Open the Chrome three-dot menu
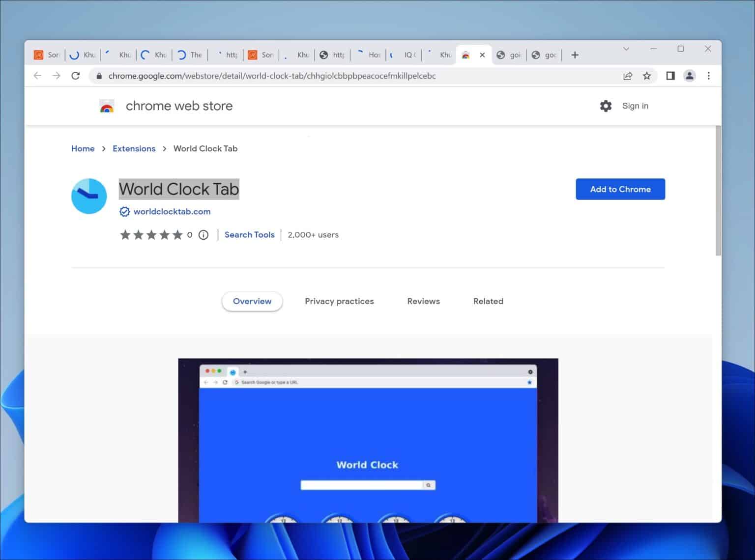 [x=709, y=76]
